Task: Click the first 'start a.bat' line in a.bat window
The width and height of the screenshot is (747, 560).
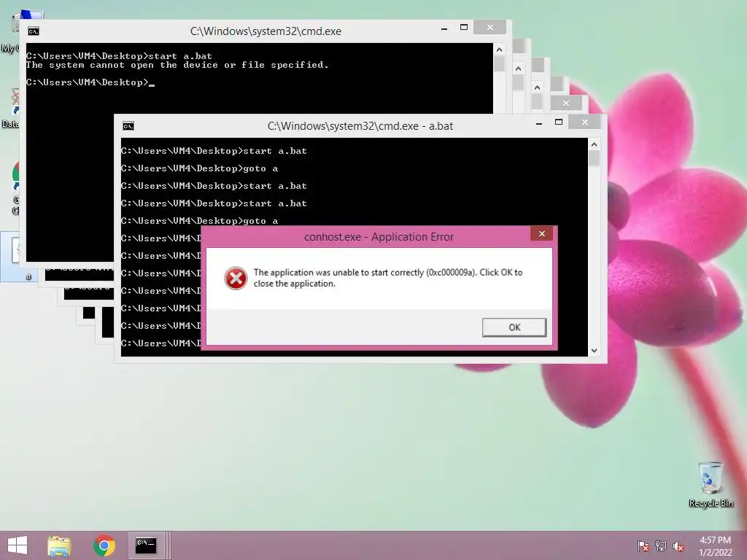Action: [x=214, y=151]
